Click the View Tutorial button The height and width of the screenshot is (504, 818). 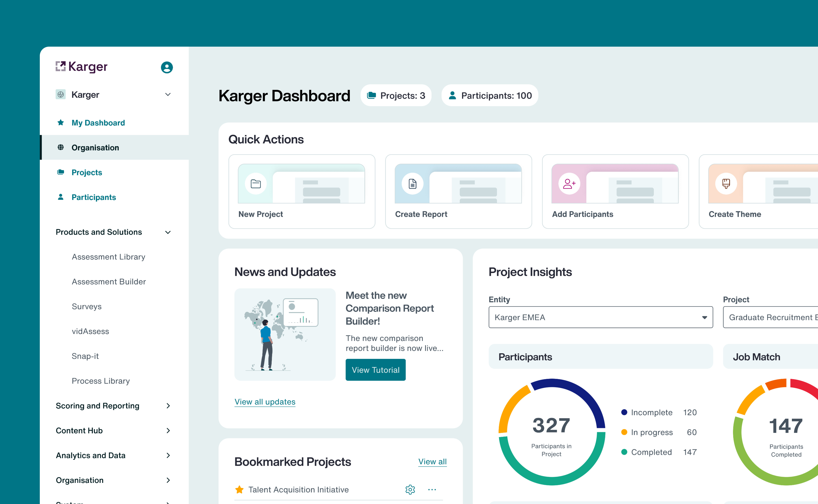pyautogui.click(x=376, y=370)
